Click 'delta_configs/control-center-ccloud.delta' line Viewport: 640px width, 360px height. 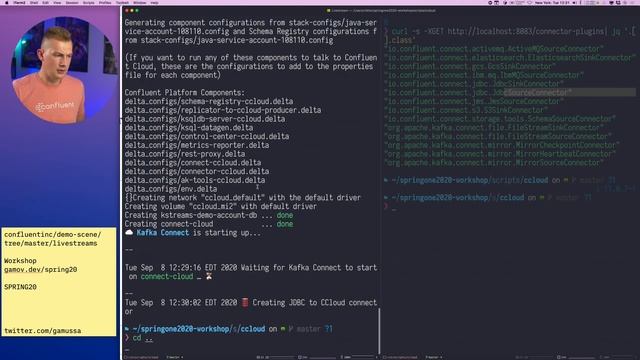click(207, 136)
